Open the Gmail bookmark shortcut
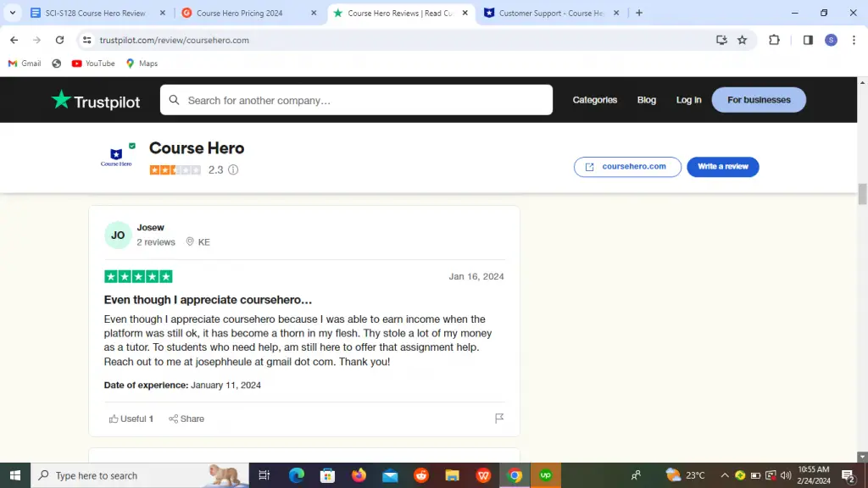 24,63
